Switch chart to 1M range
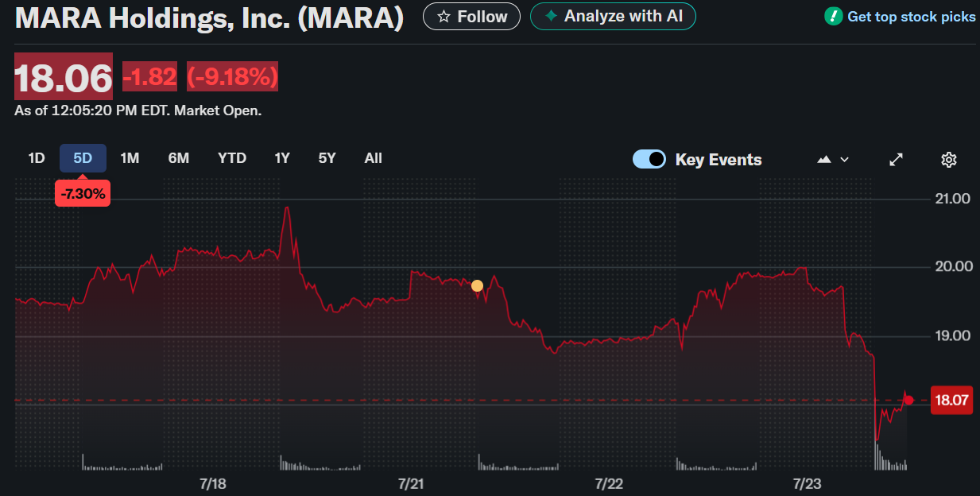980x496 pixels. coord(130,158)
